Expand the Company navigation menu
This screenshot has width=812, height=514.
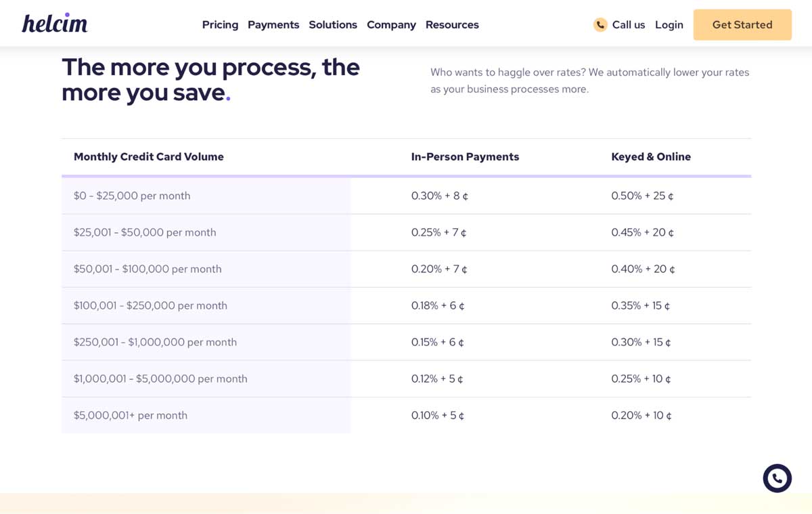pyautogui.click(x=391, y=24)
